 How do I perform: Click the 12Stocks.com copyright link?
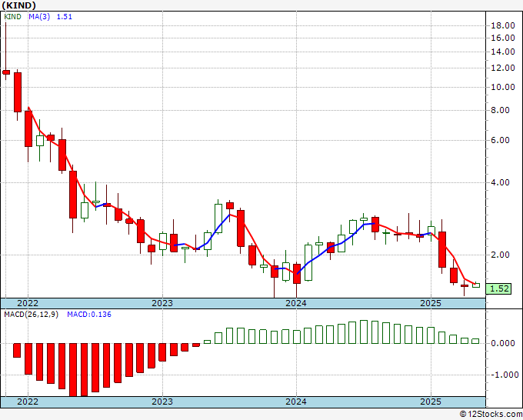click(x=491, y=415)
